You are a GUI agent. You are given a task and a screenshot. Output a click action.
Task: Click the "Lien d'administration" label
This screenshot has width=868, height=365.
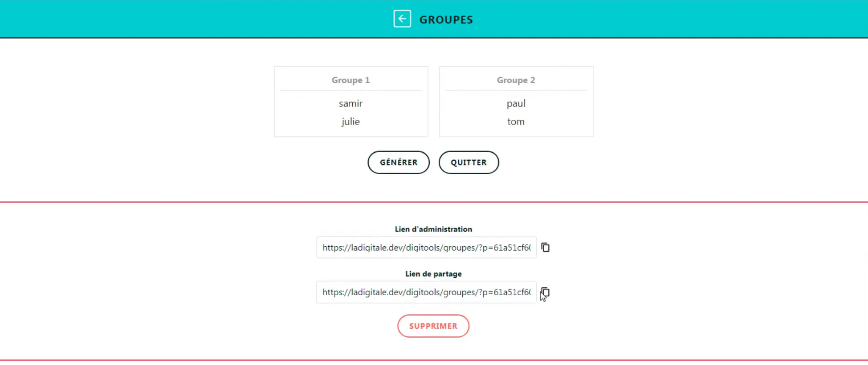tap(433, 229)
